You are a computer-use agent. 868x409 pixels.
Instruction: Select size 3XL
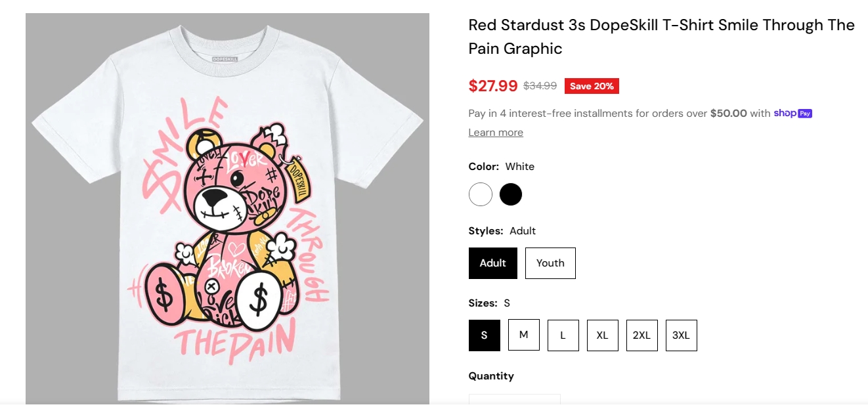point(682,335)
